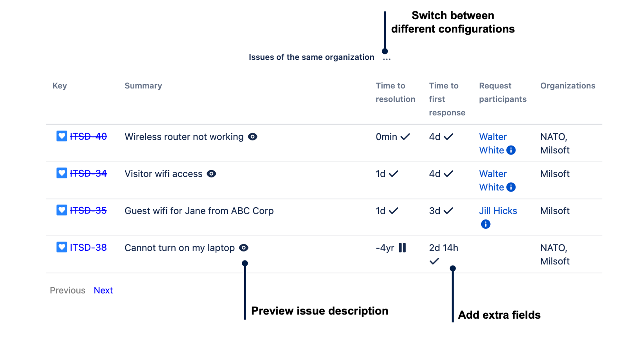
Task: Go to the Next page of issues
Action: point(103,290)
